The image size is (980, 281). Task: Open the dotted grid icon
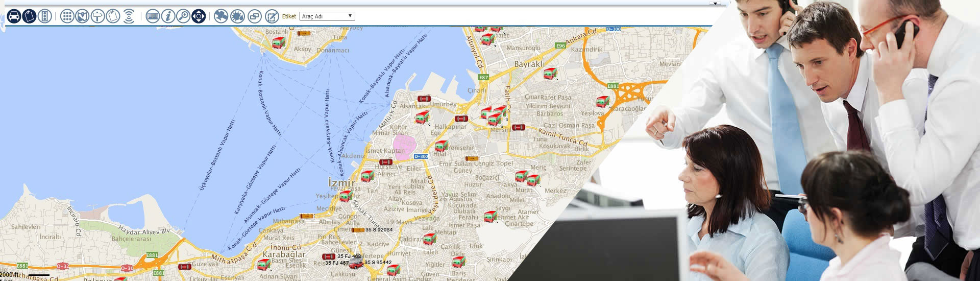click(67, 16)
